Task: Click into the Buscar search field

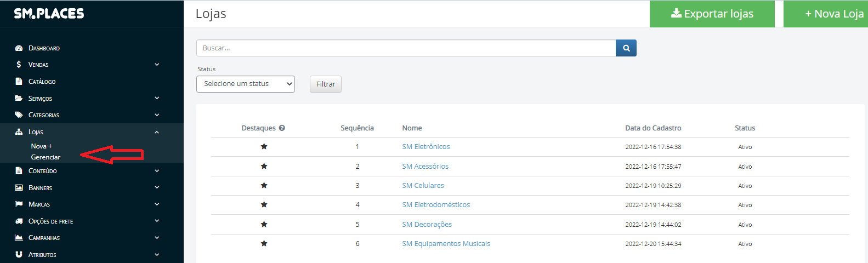Action: pyautogui.click(x=406, y=48)
